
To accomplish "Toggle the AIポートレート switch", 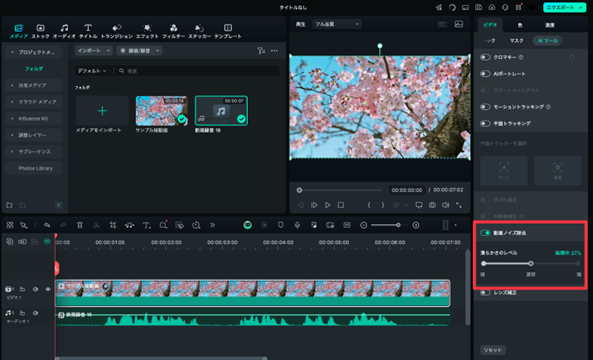I will [485, 74].
